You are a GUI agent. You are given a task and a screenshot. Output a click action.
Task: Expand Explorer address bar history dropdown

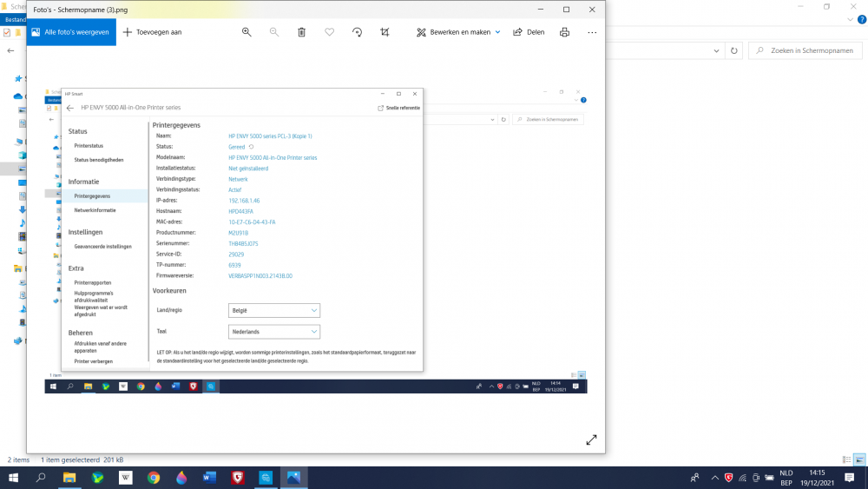[x=716, y=50]
